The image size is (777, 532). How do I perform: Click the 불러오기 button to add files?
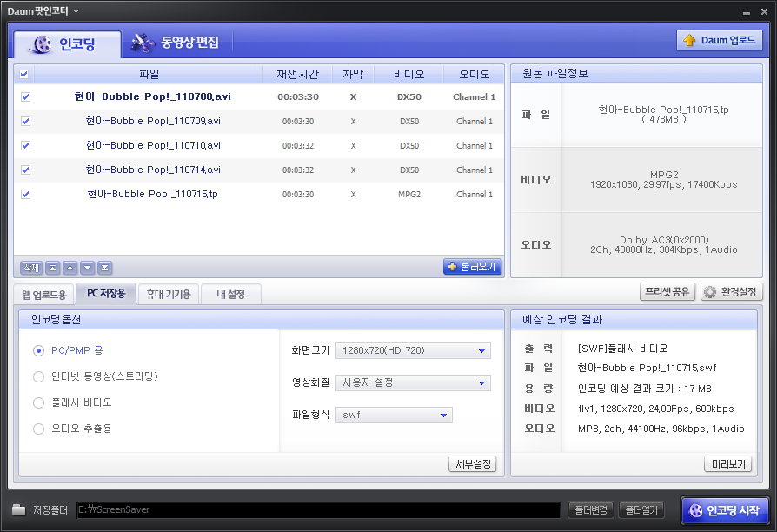[x=472, y=267]
